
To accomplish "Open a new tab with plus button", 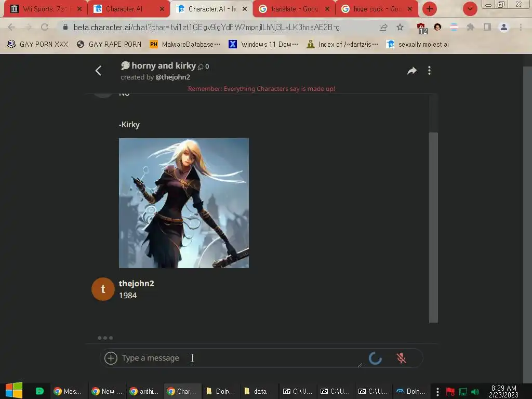I will pyautogui.click(x=430, y=9).
